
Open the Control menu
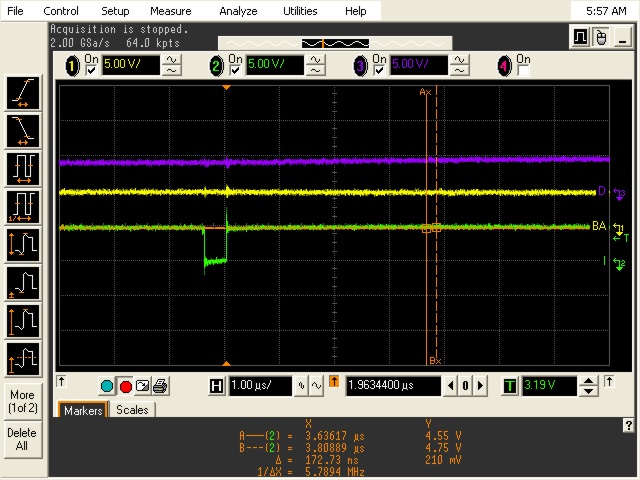pyautogui.click(x=61, y=11)
